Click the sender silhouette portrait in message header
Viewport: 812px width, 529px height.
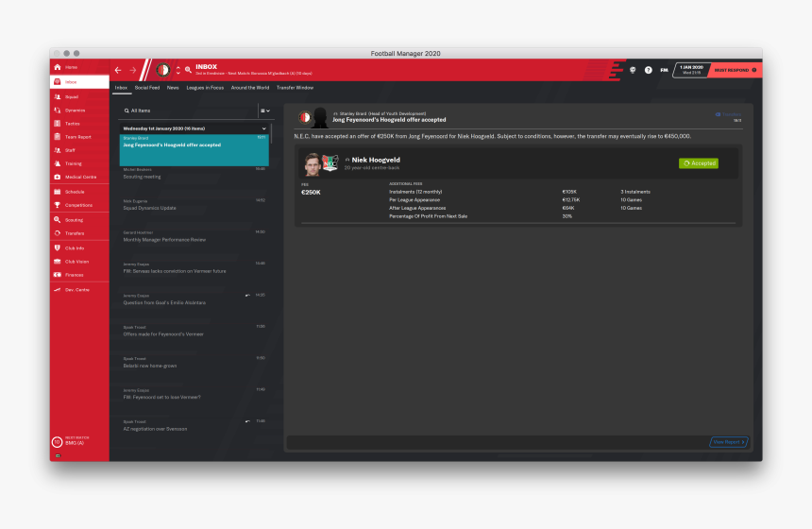[x=320, y=118]
